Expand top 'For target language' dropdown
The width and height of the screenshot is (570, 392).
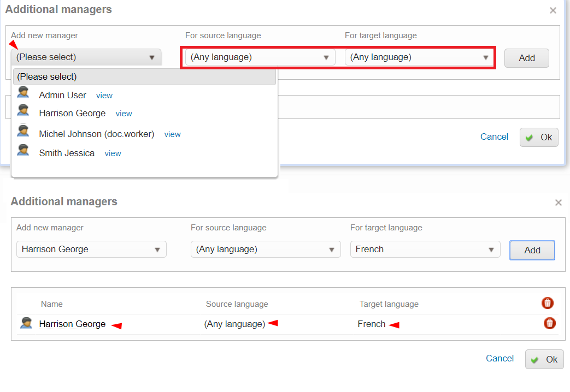pos(419,57)
